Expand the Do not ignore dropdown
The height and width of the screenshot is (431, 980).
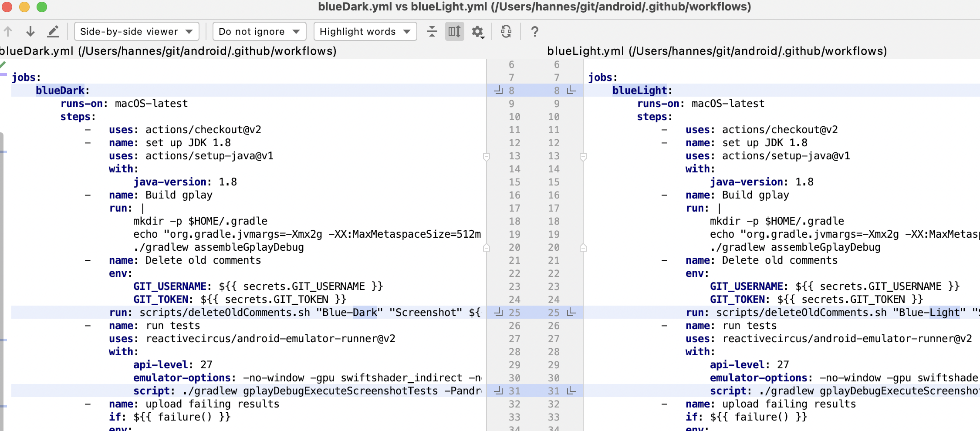coord(260,31)
